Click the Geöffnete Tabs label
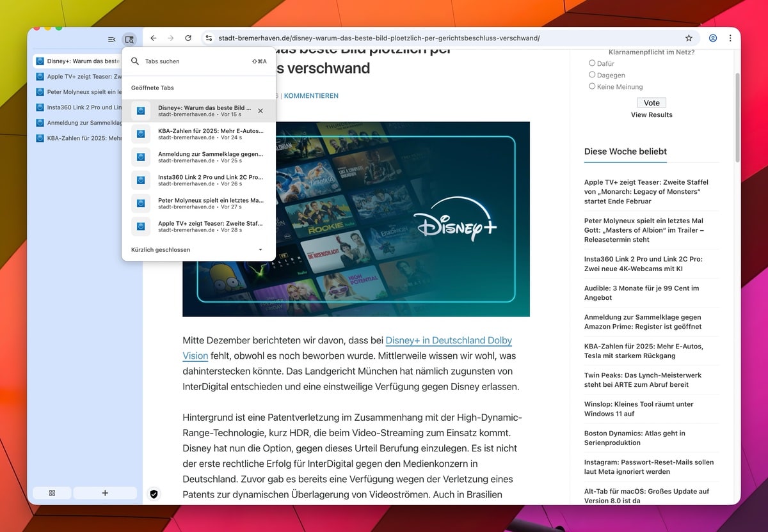768x532 pixels. click(x=152, y=88)
